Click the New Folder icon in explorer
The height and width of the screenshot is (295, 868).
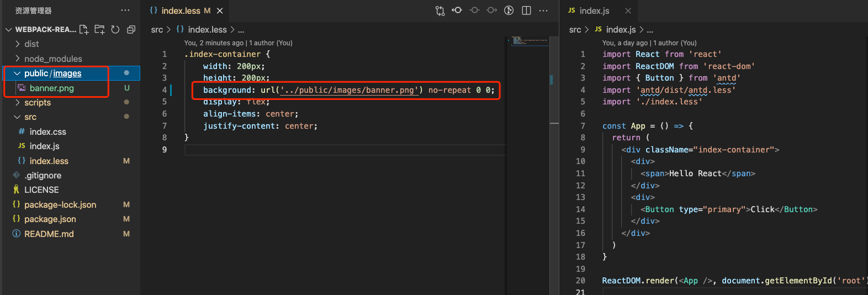tap(99, 29)
